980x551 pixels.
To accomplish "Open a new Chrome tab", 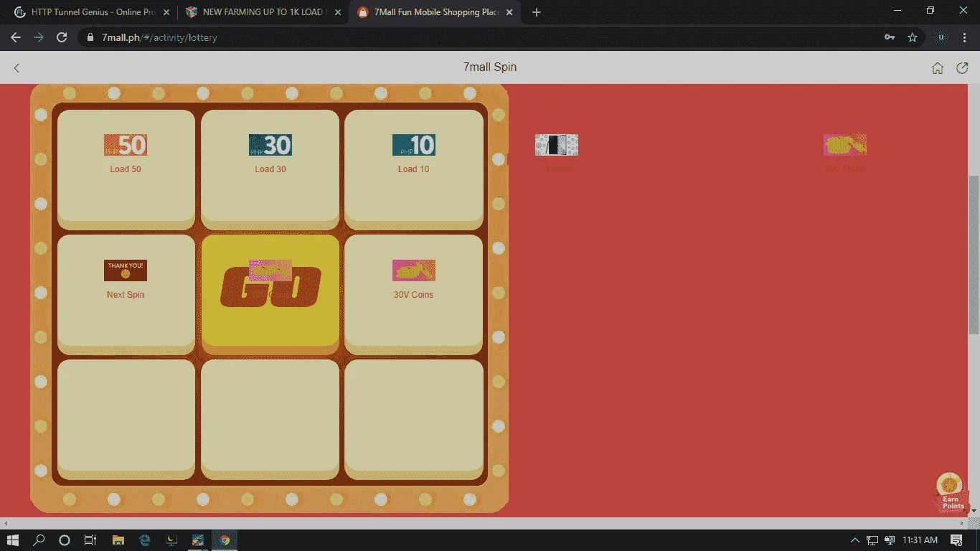I will point(537,12).
